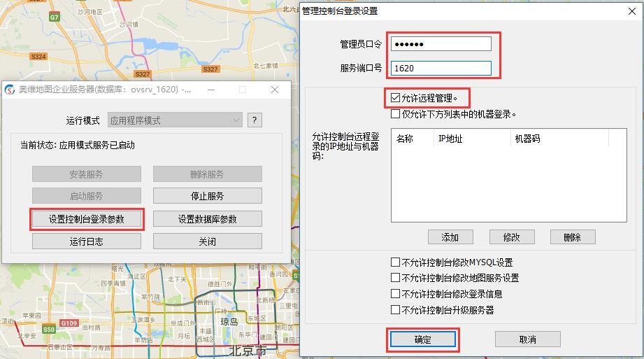
Task: Click the question mark help button
Action: pyautogui.click(x=255, y=120)
